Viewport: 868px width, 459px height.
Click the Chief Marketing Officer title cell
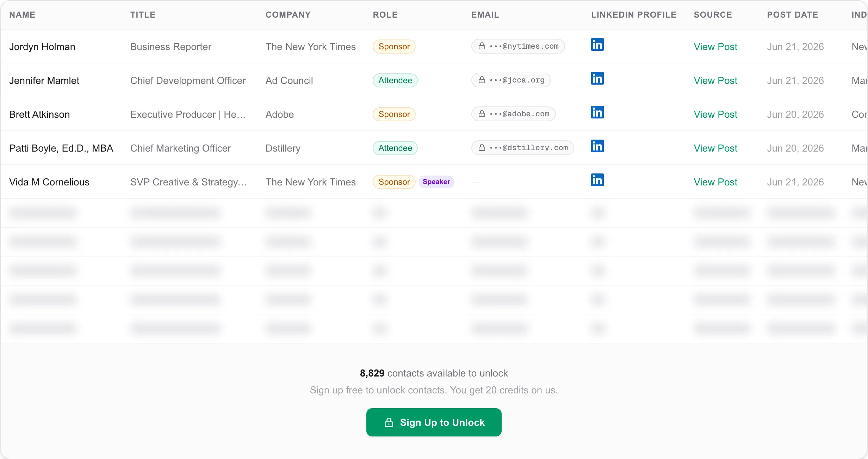(180, 148)
